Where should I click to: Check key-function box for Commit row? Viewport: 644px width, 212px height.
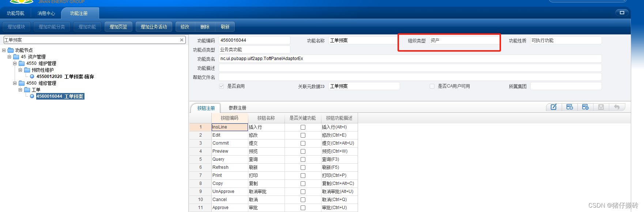coord(303,143)
